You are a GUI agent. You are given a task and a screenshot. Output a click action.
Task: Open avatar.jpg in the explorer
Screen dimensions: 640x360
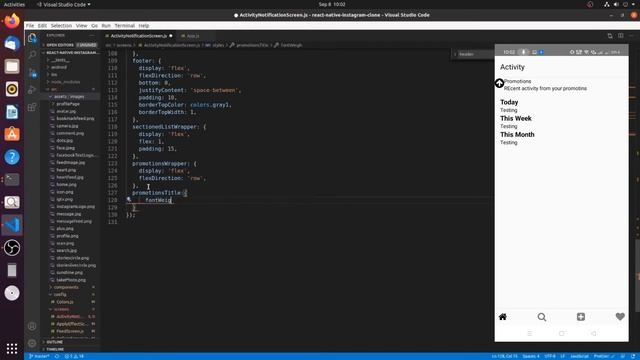coord(66,111)
